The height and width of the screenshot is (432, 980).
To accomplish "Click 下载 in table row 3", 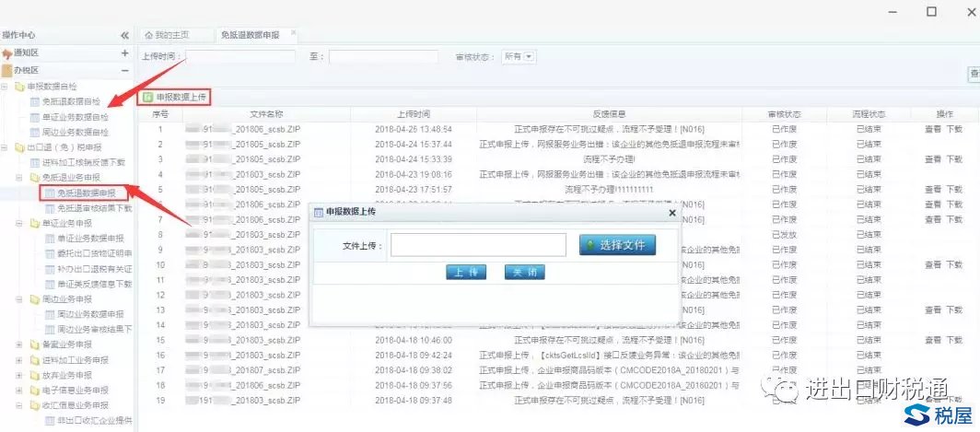I will click(x=954, y=159).
